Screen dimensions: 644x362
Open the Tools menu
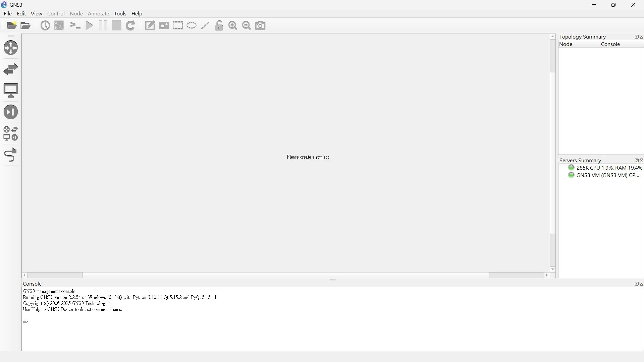(120, 14)
